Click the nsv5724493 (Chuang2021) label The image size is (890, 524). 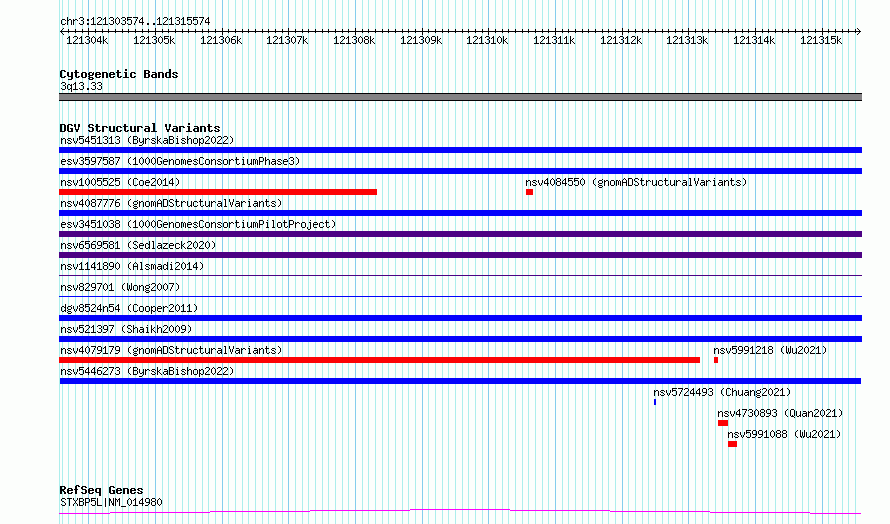coord(722,392)
